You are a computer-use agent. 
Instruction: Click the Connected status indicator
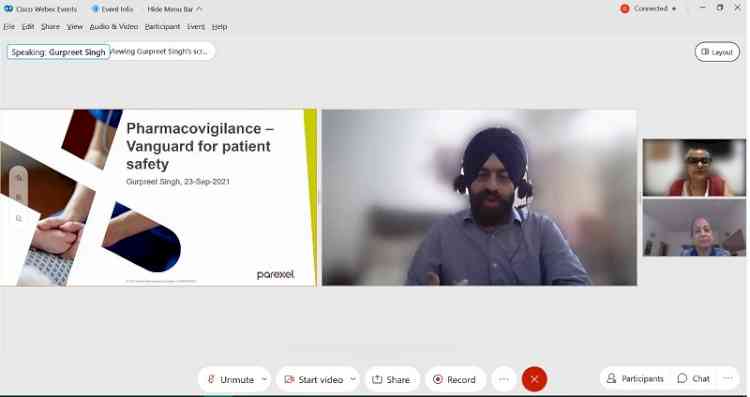click(649, 9)
